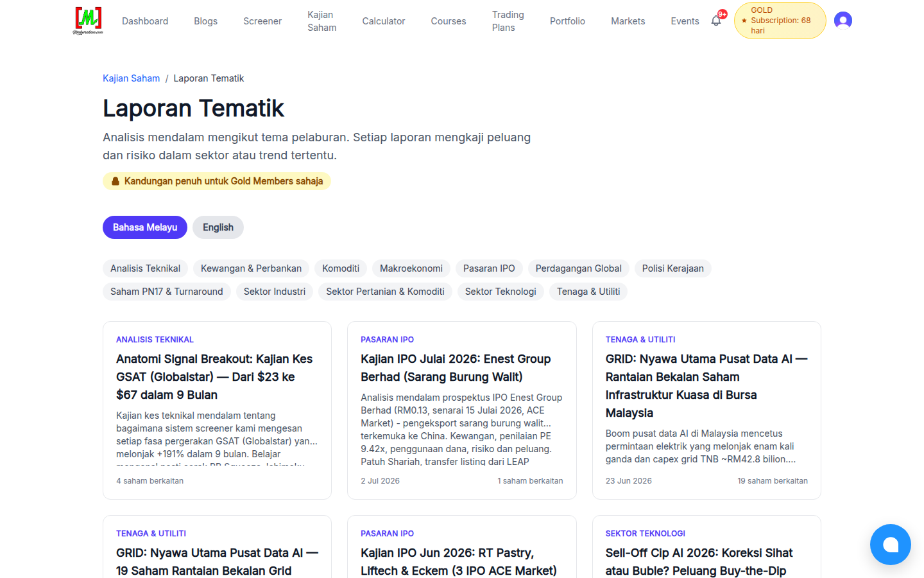Viewport: 924px width, 578px height.
Task: Filter by Polisi Kerajaan tag
Action: [673, 268]
